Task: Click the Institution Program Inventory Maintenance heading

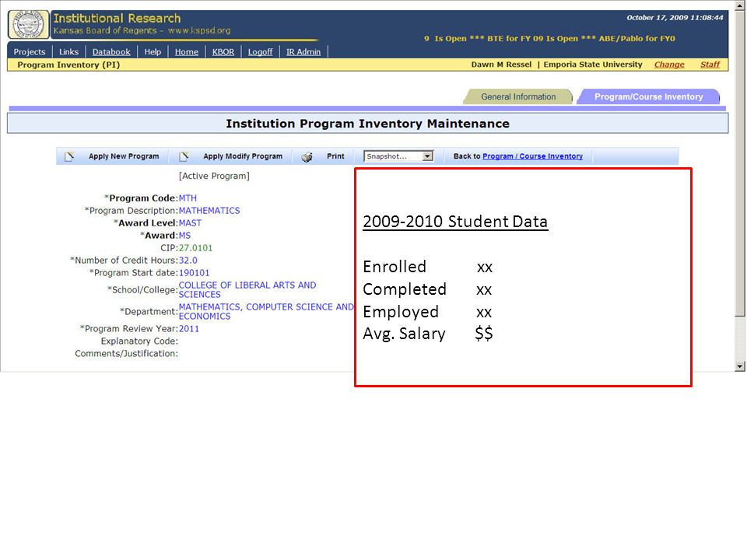Action: [x=368, y=124]
